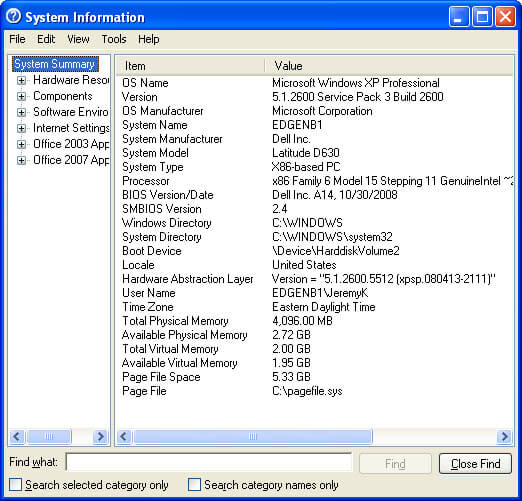Click right arrow of the details pane scrollbar
The image size is (522, 501).
click(504, 436)
